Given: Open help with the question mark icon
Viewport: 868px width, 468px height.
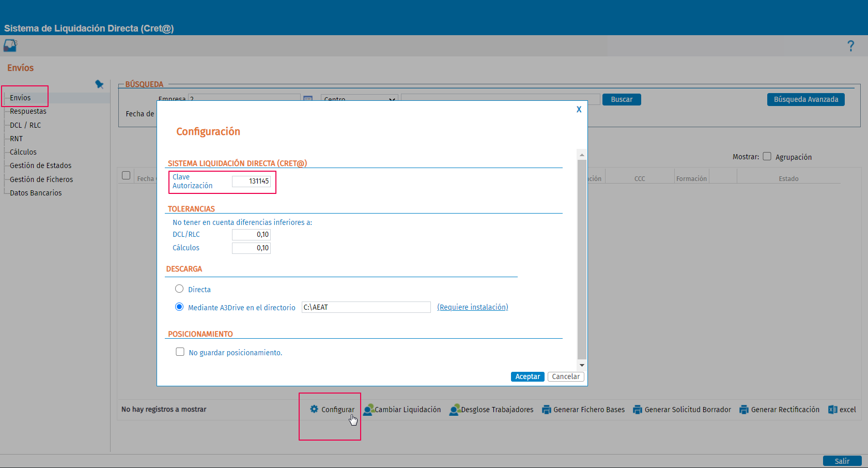Looking at the screenshot, I should [851, 46].
